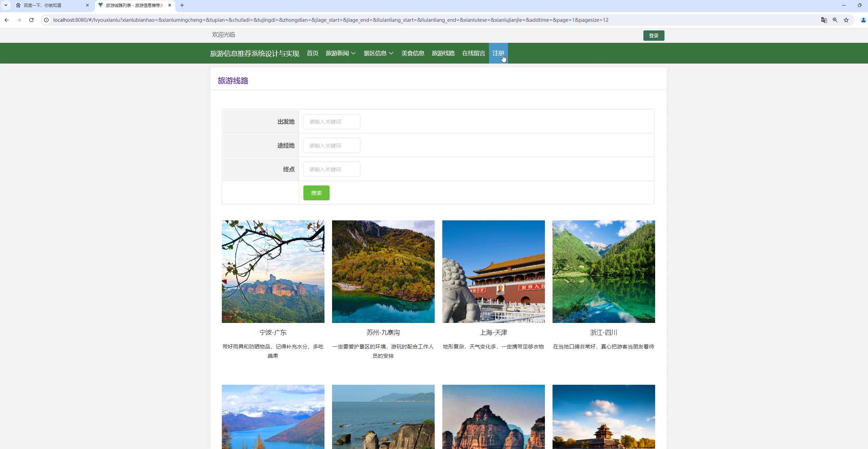868x449 pixels.
Task: Focus the 终点 keyword input
Action: click(x=332, y=169)
